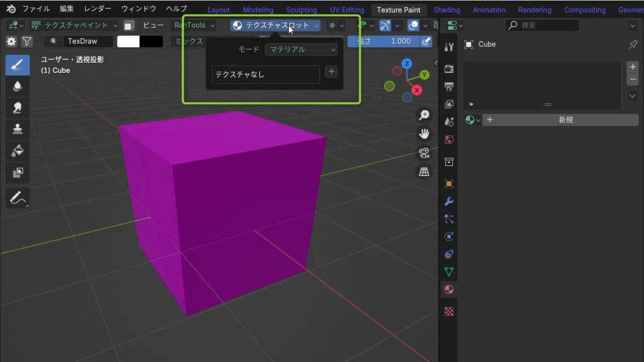Toggle pin icon in properties header
The height and width of the screenshot is (362, 644).
633,45
